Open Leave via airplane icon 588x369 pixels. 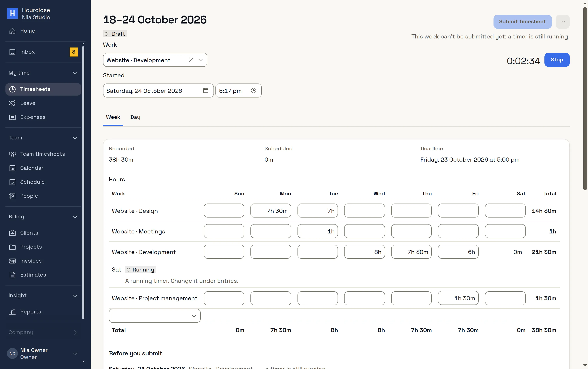click(x=12, y=103)
